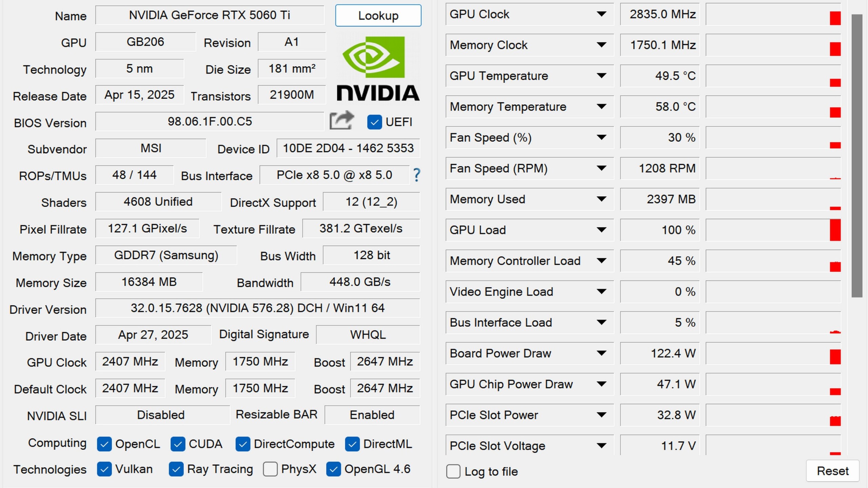Click the NVIDIA logo image
This screenshot has height=488, width=868.
[x=378, y=68]
